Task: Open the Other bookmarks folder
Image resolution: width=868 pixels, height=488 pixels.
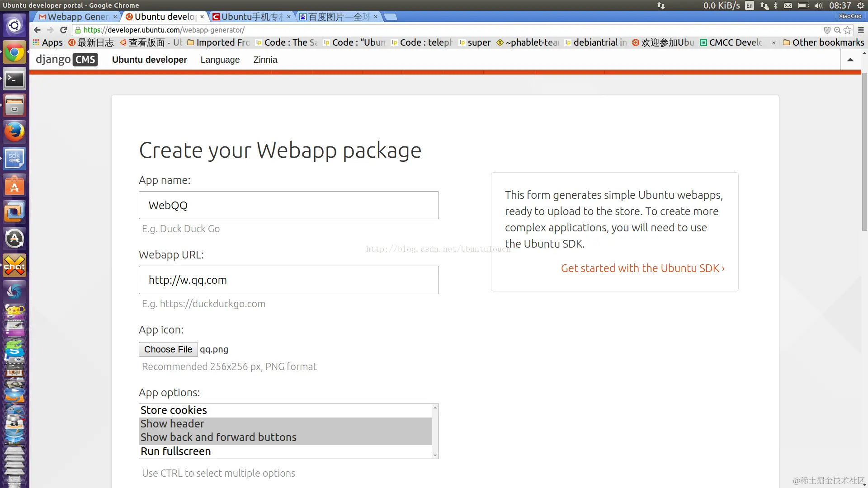Action: click(823, 42)
